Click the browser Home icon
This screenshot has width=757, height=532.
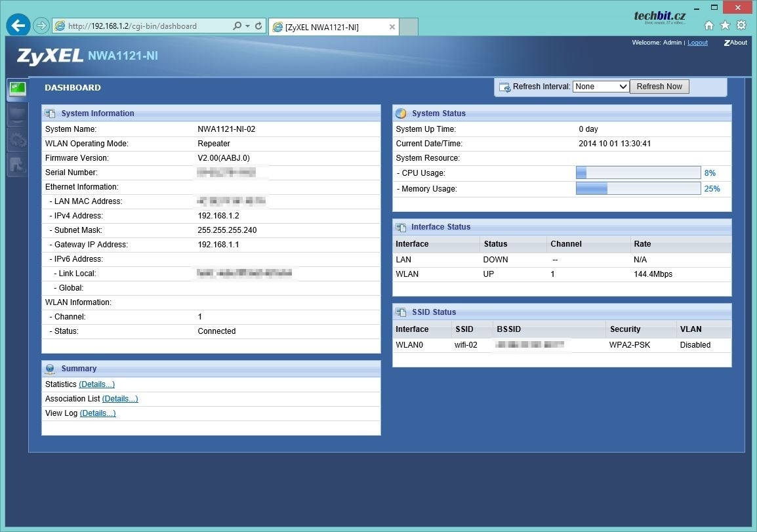click(709, 26)
